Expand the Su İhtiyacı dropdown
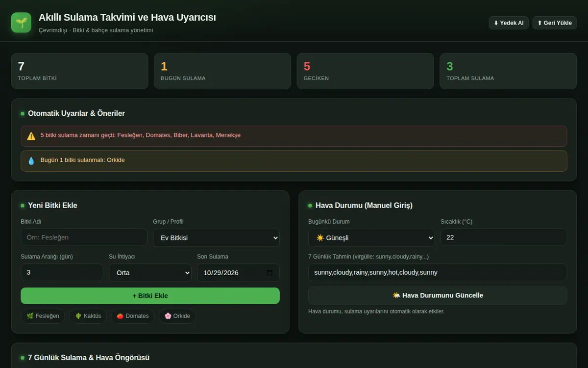 point(150,273)
